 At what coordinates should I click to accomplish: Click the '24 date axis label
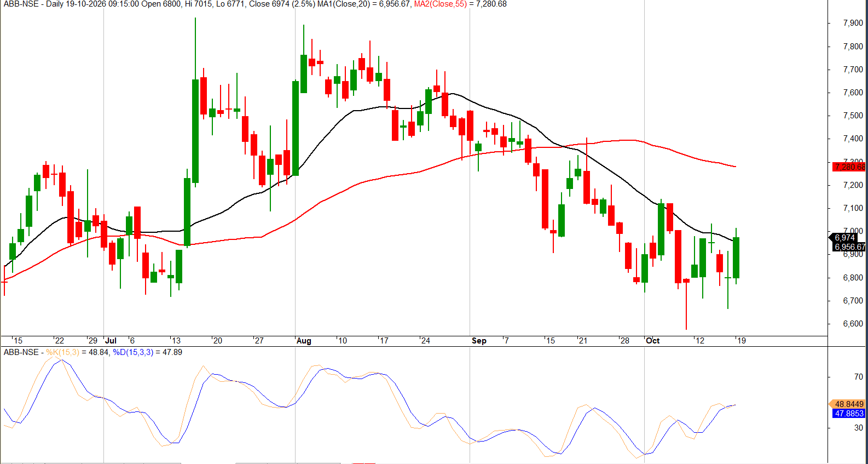pyautogui.click(x=425, y=341)
